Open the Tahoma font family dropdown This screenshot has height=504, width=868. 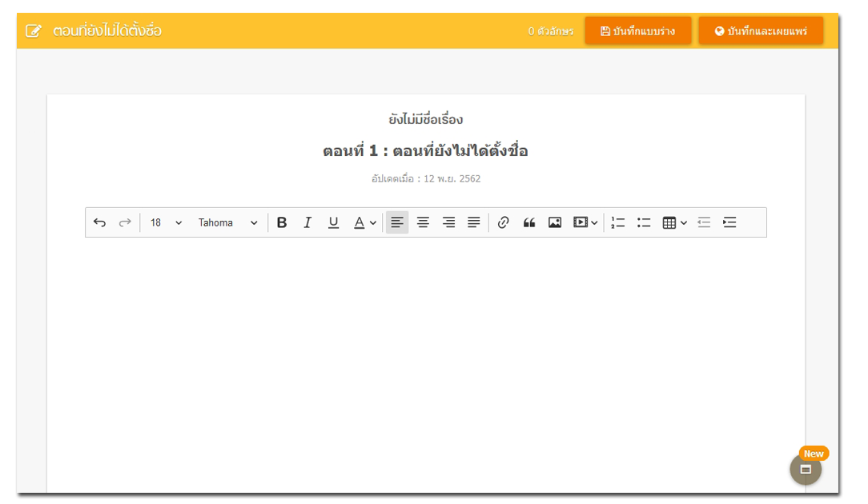228,223
